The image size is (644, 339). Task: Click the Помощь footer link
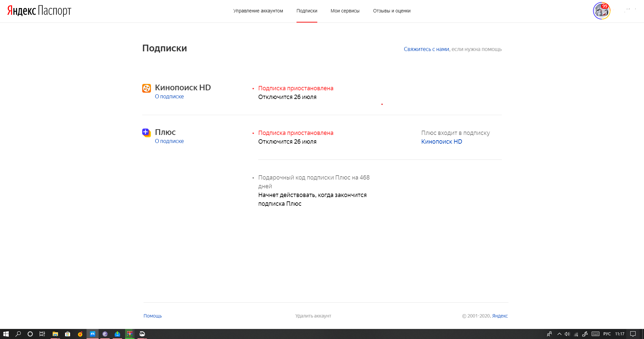tap(153, 316)
